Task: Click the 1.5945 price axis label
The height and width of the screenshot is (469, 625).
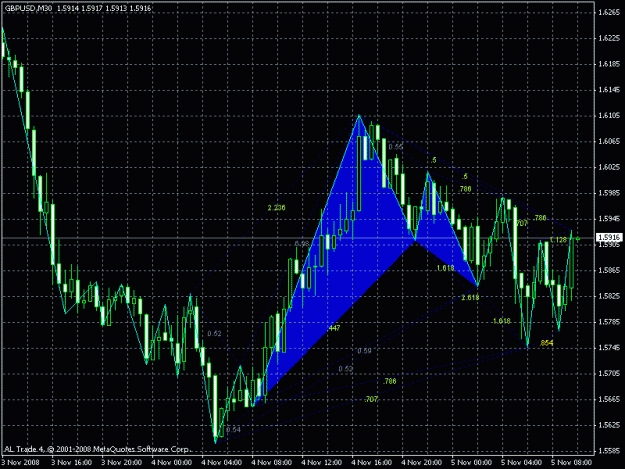Action: click(x=609, y=219)
